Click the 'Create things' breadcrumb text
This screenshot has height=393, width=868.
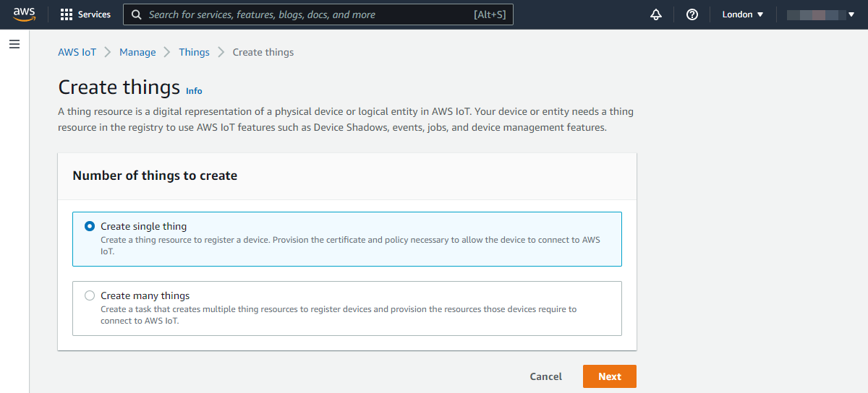tap(263, 52)
